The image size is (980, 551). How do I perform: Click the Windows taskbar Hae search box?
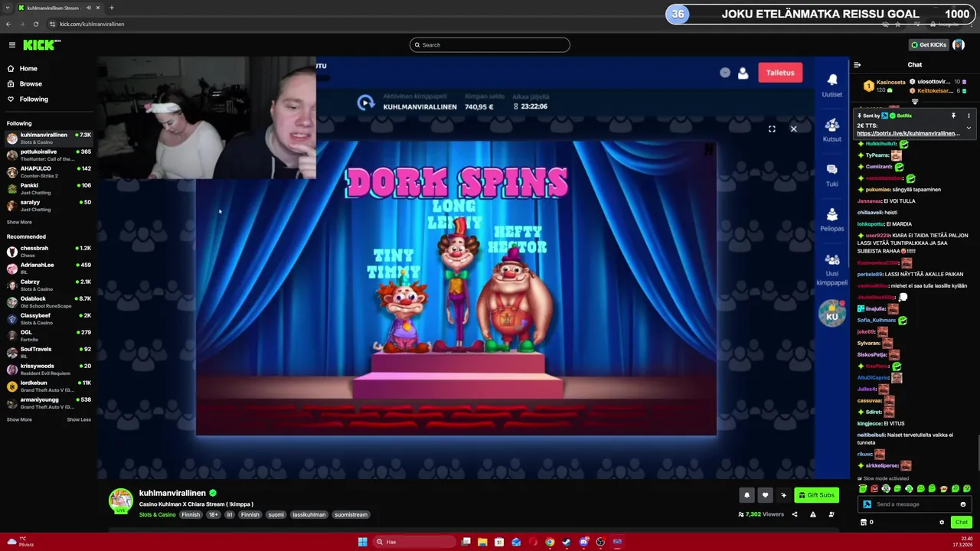click(413, 542)
